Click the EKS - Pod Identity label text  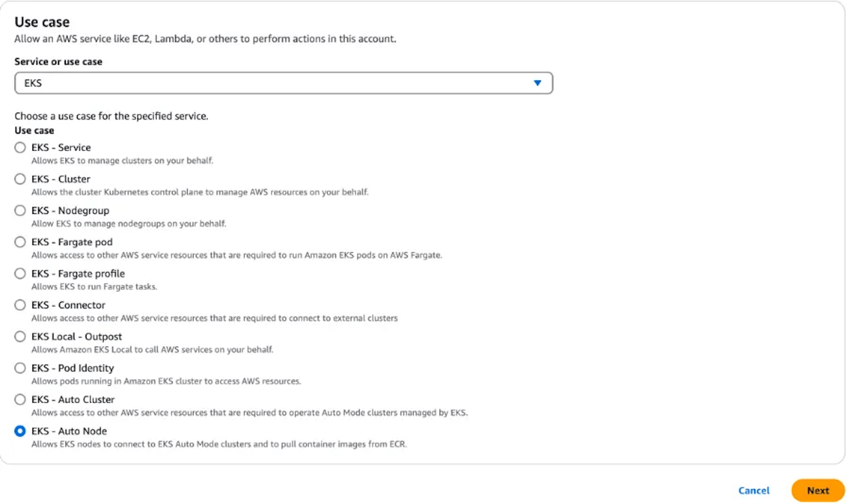(x=73, y=368)
